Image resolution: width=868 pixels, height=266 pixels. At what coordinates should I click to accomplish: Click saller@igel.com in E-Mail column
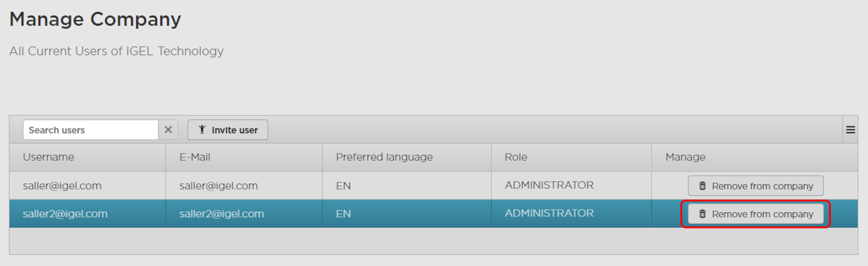218,186
